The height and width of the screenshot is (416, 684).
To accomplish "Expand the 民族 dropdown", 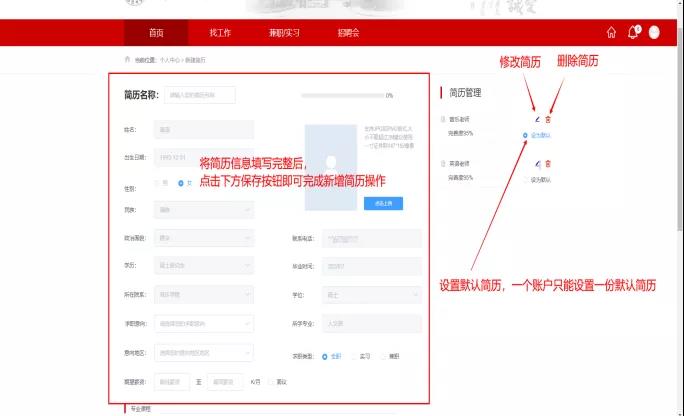I will click(204, 211).
